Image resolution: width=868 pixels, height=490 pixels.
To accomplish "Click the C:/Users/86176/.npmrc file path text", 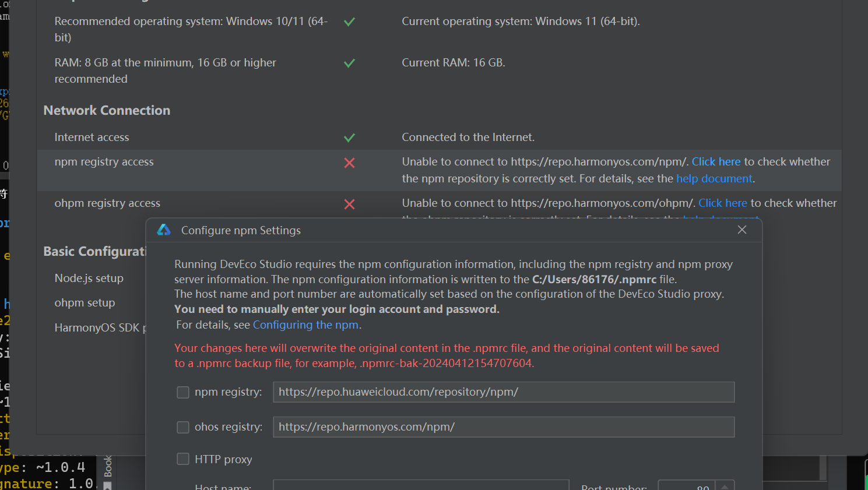I will (594, 280).
